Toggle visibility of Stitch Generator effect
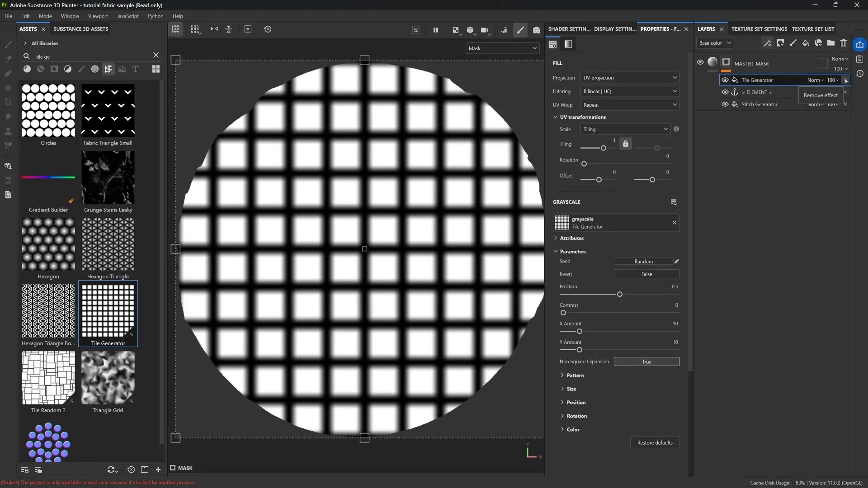 725,104
